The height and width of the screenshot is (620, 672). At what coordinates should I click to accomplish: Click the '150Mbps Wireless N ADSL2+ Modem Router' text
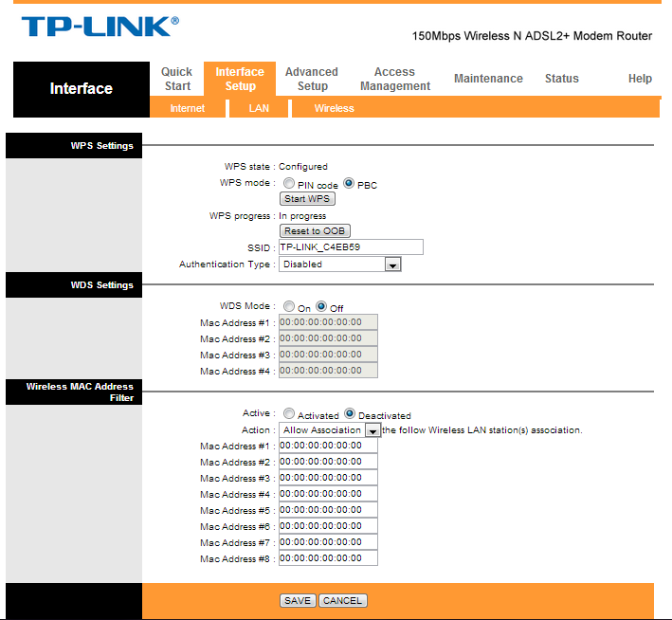tap(532, 36)
